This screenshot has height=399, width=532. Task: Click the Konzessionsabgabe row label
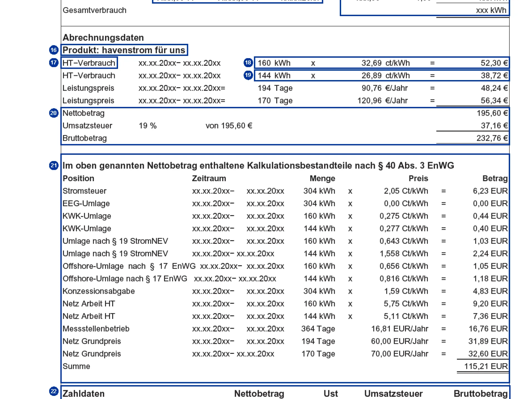(99, 291)
